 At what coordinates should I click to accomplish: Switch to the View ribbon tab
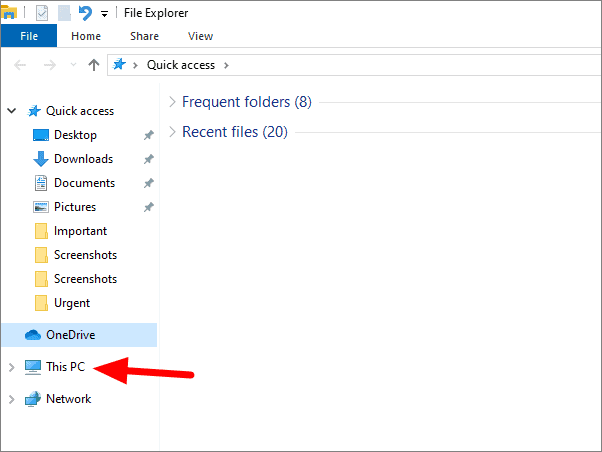(x=200, y=36)
